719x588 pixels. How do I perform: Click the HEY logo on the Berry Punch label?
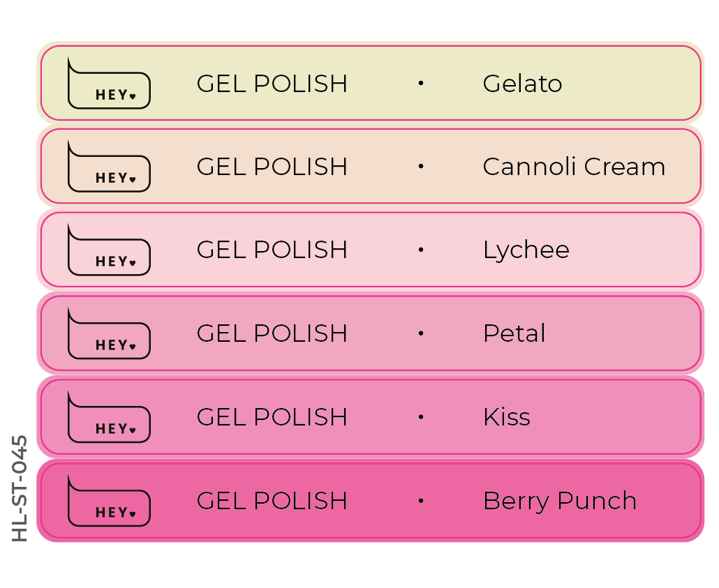point(109,503)
